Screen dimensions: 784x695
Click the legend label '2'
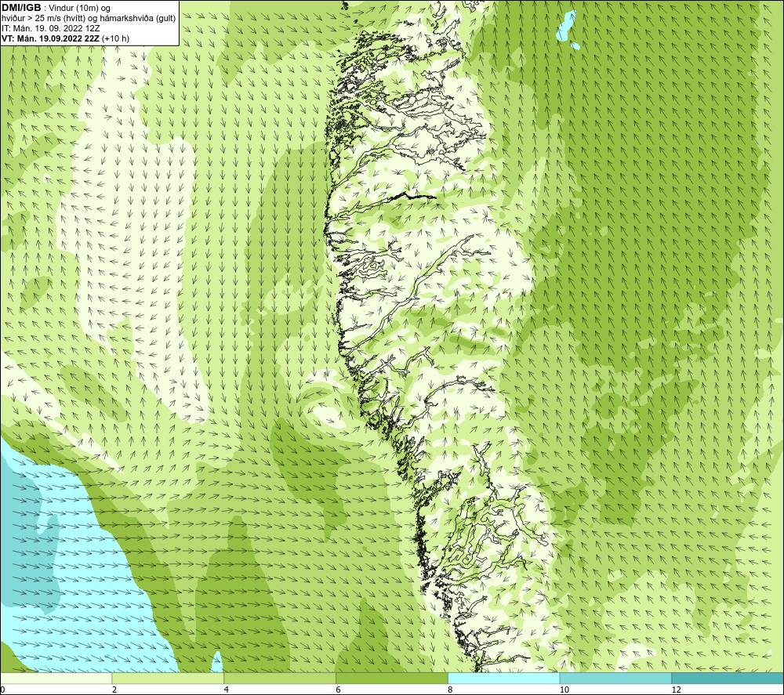(114, 690)
